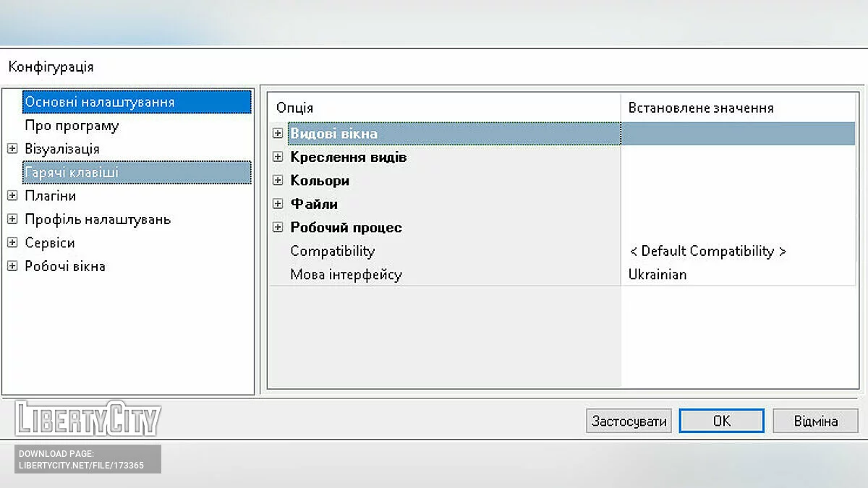Open the Compatibility value dropdown

click(x=707, y=251)
